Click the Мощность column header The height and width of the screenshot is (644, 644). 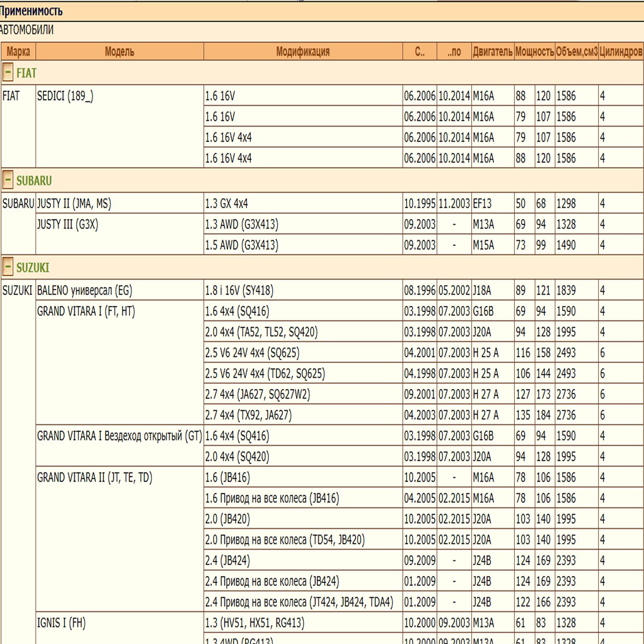(535, 52)
